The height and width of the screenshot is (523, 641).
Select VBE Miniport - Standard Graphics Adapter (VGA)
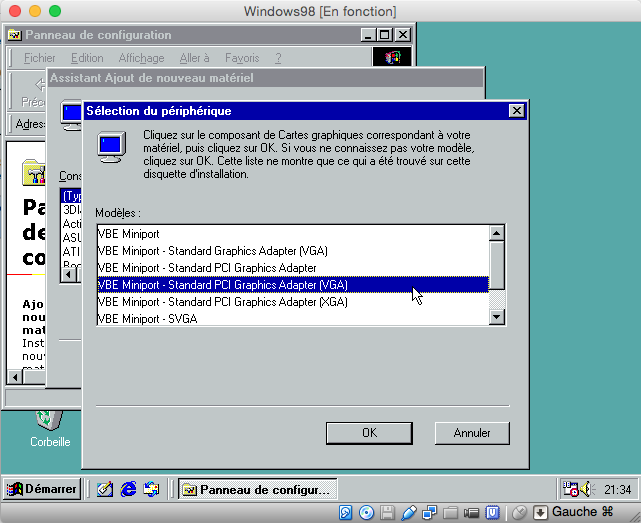click(x=293, y=251)
